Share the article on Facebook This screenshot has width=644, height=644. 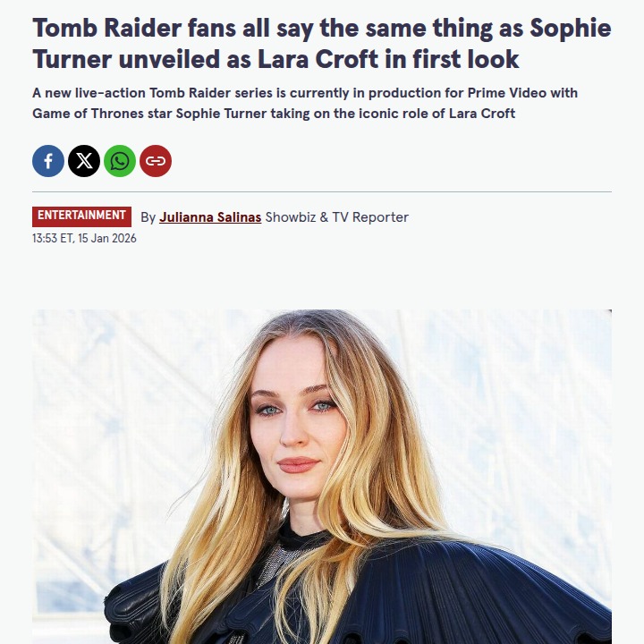point(48,161)
